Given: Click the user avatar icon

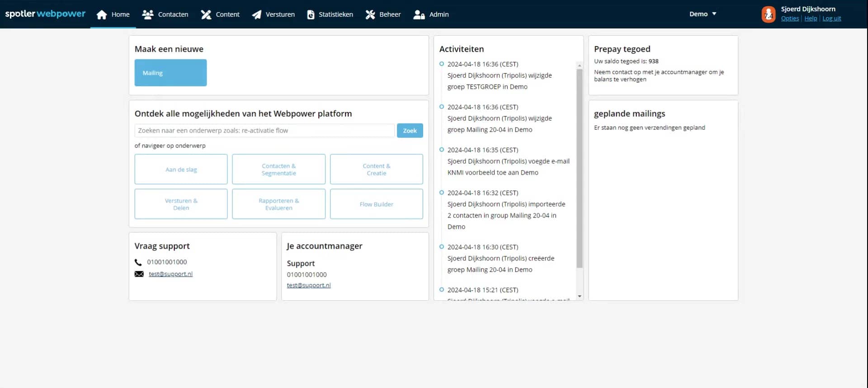Looking at the screenshot, I should pos(768,14).
